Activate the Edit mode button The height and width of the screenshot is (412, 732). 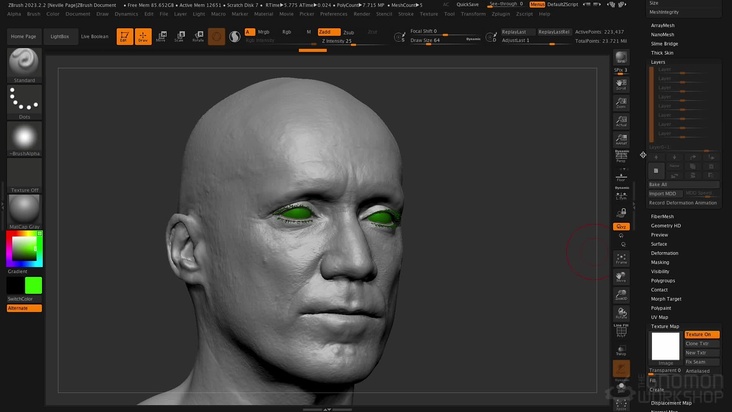tap(125, 37)
